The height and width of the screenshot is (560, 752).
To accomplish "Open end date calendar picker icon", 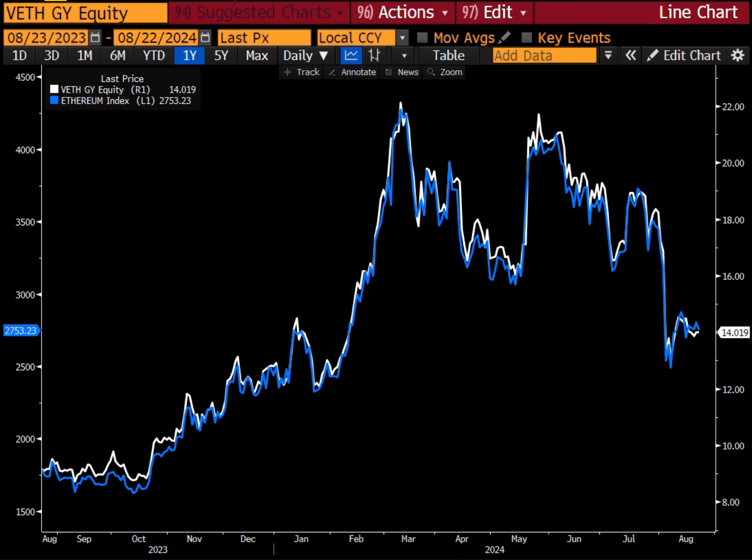I will (x=205, y=38).
